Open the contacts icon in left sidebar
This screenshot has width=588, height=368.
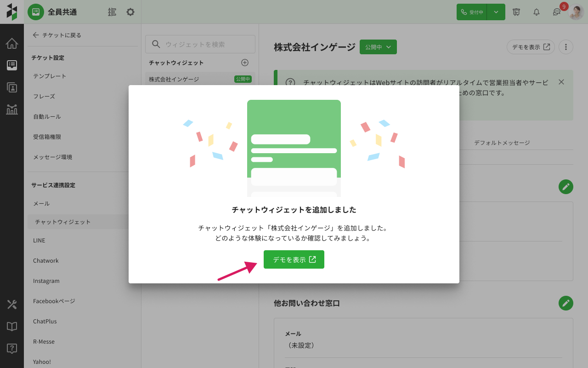[x=12, y=87]
